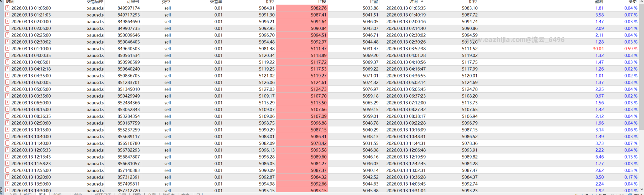Select order number 849864650
Image resolution: width=644 pixels, height=195 pixels.
[x=128, y=22]
